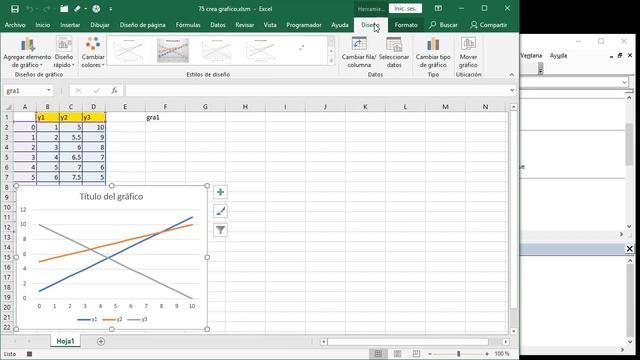Viewport: 640px width, 360px height.
Task: Click the insert function fx icon
Action: [114, 91]
